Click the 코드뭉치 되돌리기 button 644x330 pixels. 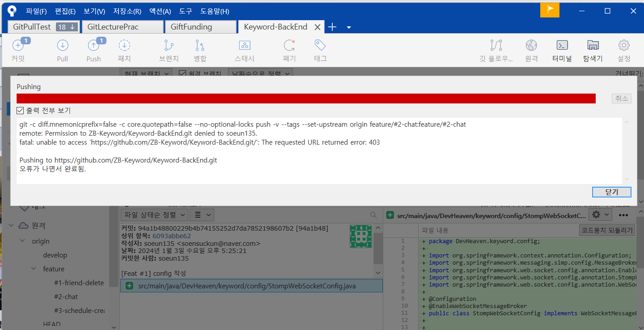coord(607,231)
